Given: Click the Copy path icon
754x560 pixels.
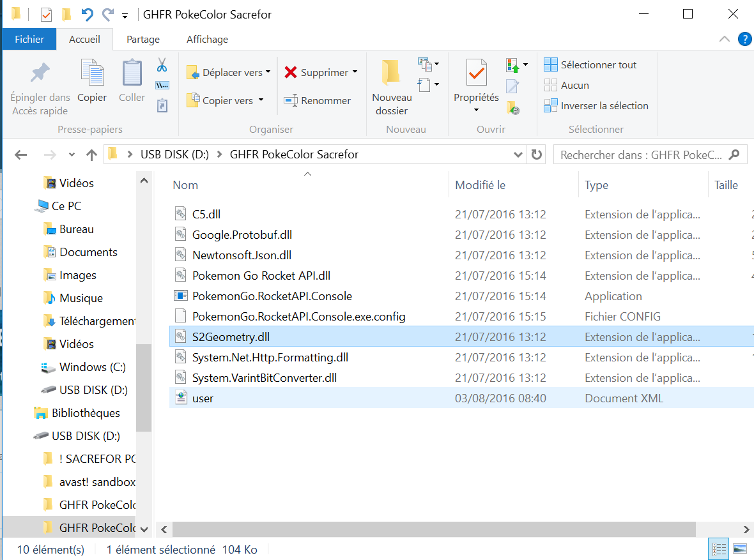Looking at the screenshot, I should pos(162,86).
